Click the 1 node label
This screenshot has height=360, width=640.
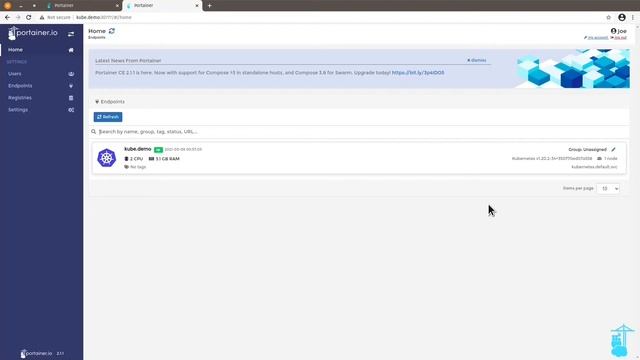pos(607,159)
